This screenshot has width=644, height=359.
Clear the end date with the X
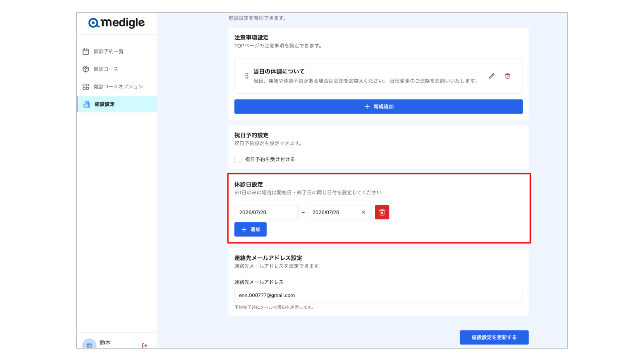pos(363,212)
